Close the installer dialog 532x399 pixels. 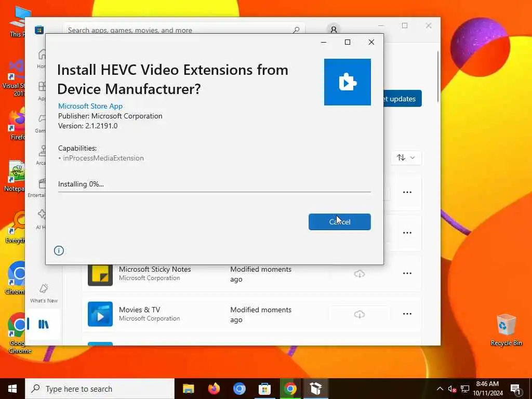371,42
